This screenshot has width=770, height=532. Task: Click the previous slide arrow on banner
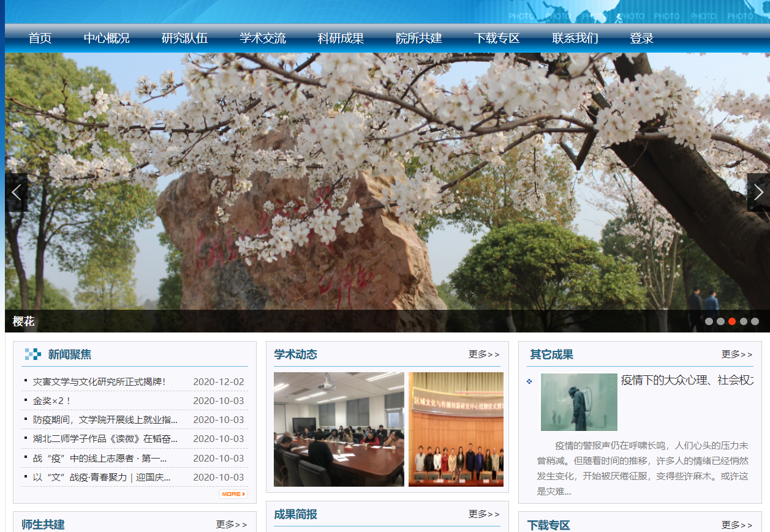(16, 192)
